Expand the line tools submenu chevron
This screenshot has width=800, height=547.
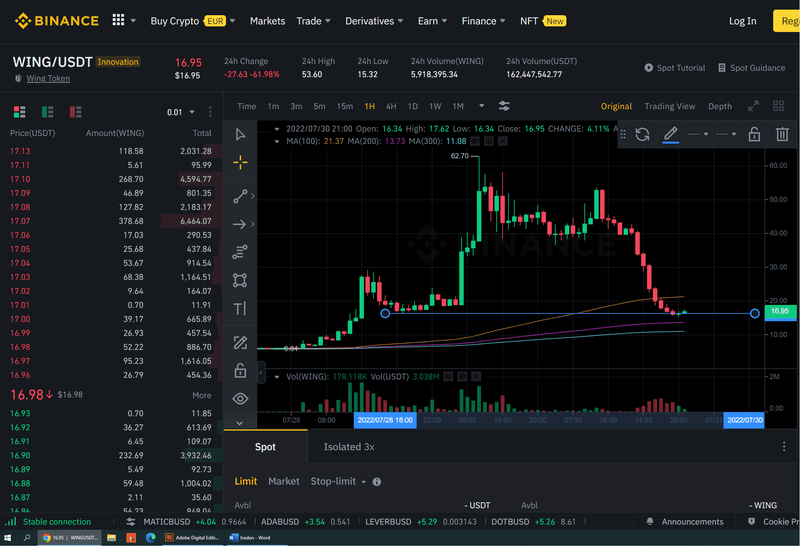253,196
